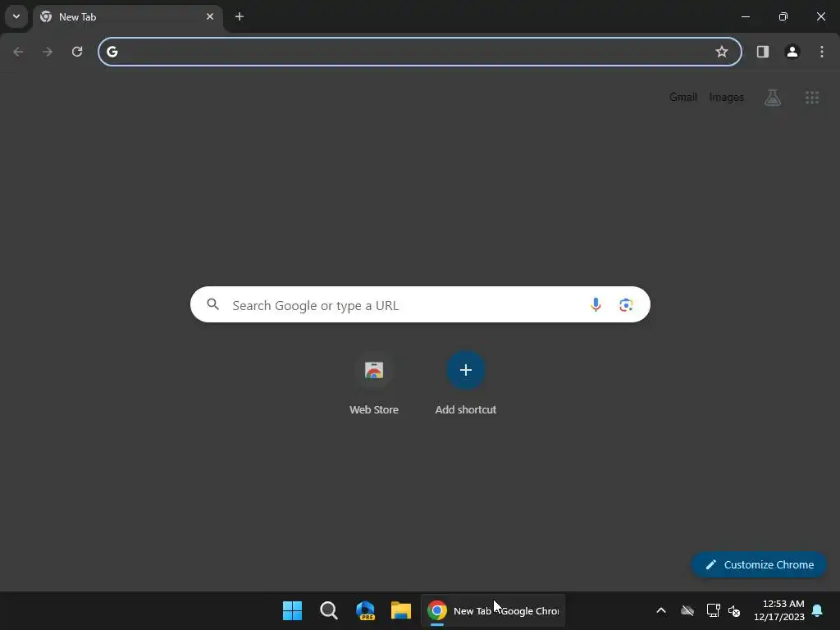The height and width of the screenshot is (630, 840).
Task: Open the Web Store shortcut
Action: pyautogui.click(x=374, y=384)
